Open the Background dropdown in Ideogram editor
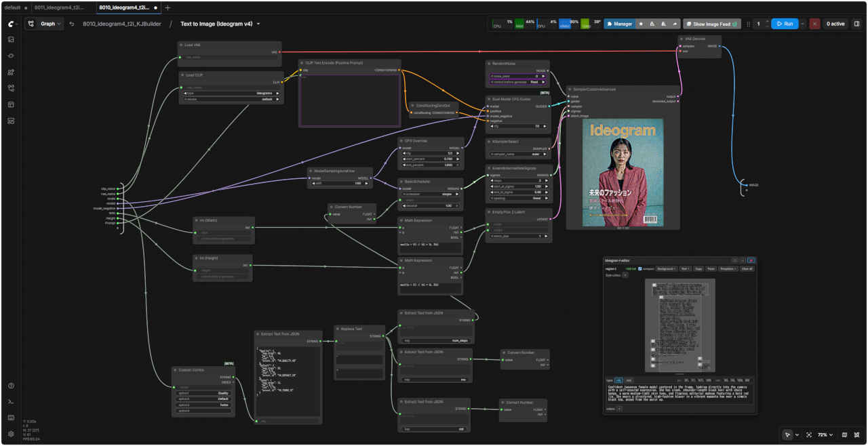This screenshot has height=446, width=868. (x=667, y=269)
